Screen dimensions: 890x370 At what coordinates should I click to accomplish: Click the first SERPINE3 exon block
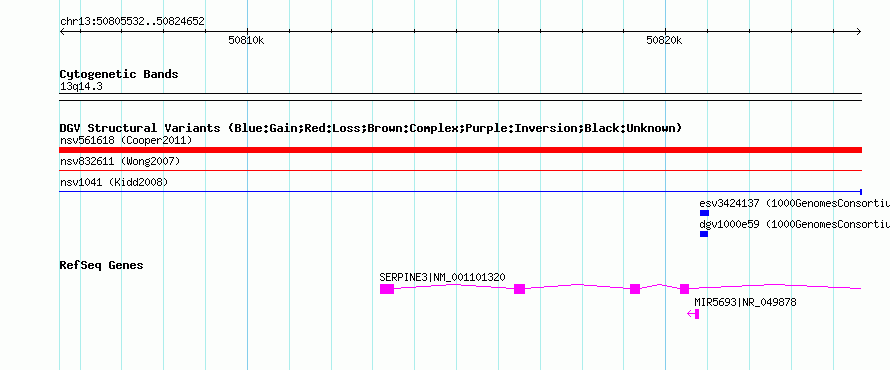pyautogui.click(x=387, y=289)
